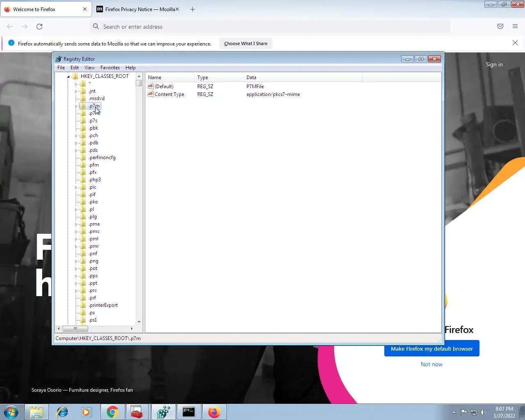Expand the .pdb key
The height and width of the screenshot is (420, 525).
click(76, 143)
